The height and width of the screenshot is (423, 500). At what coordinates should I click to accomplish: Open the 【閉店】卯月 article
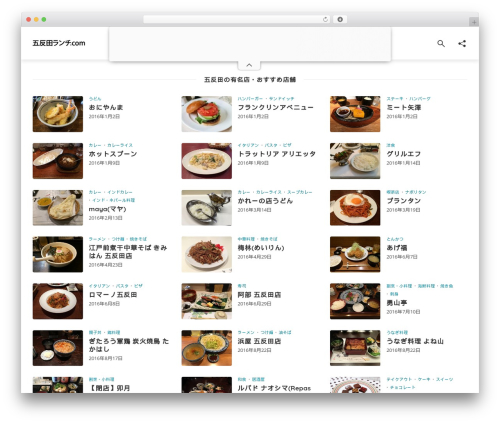coord(109,388)
